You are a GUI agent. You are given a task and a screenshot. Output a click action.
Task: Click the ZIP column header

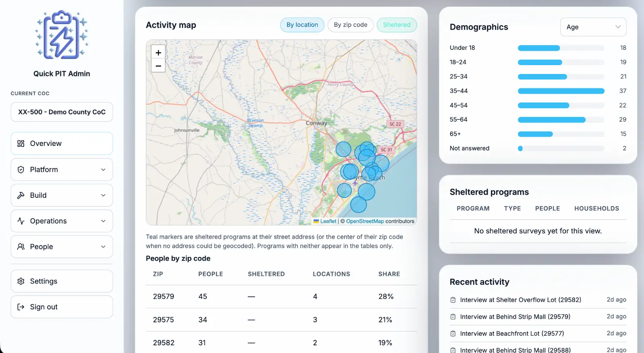pos(158,274)
